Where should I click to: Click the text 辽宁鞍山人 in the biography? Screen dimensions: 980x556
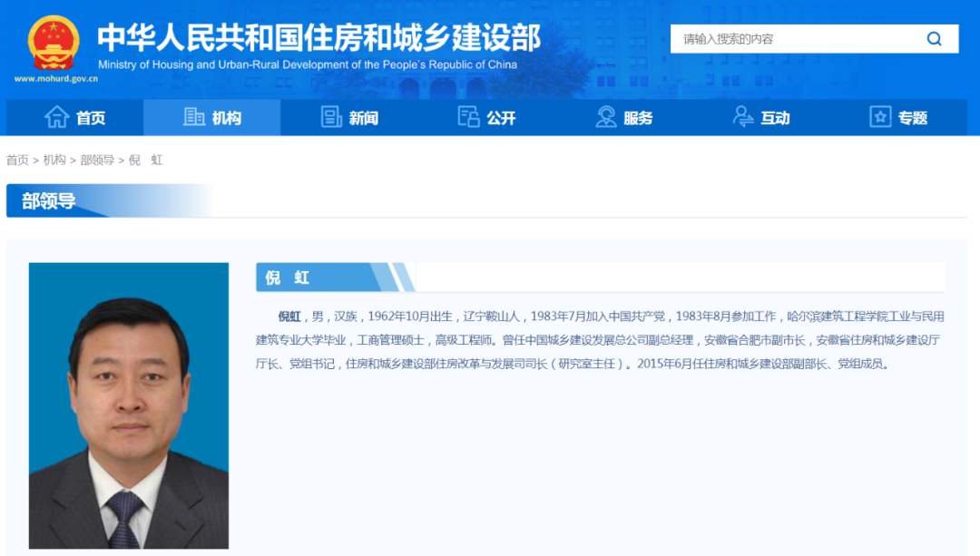491,317
